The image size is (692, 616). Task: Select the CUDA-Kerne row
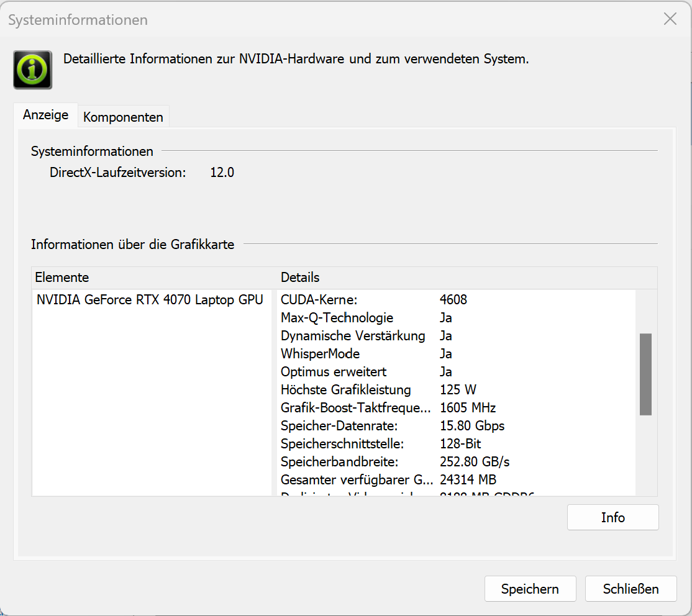pos(319,300)
